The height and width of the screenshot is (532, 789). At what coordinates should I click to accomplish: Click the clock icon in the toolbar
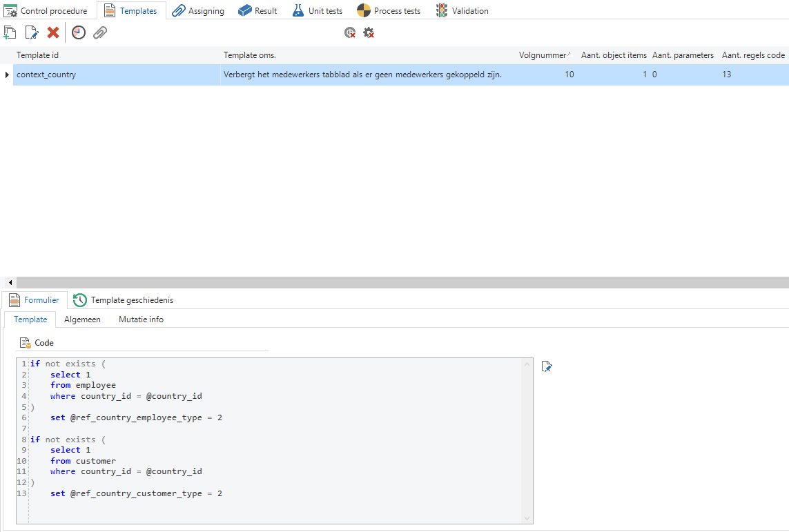(x=79, y=32)
